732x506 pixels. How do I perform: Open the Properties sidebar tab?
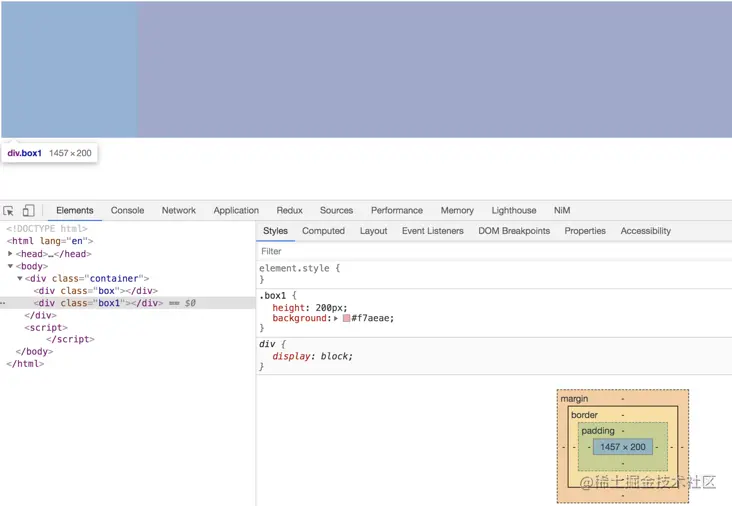[x=585, y=231]
